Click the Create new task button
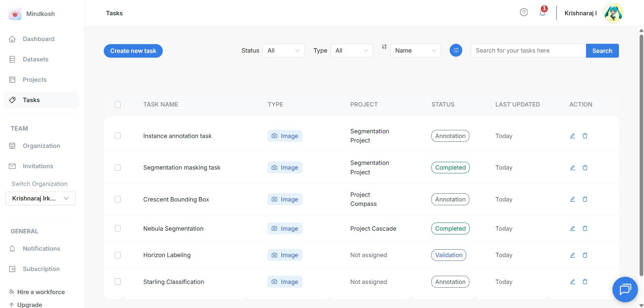 point(133,51)
